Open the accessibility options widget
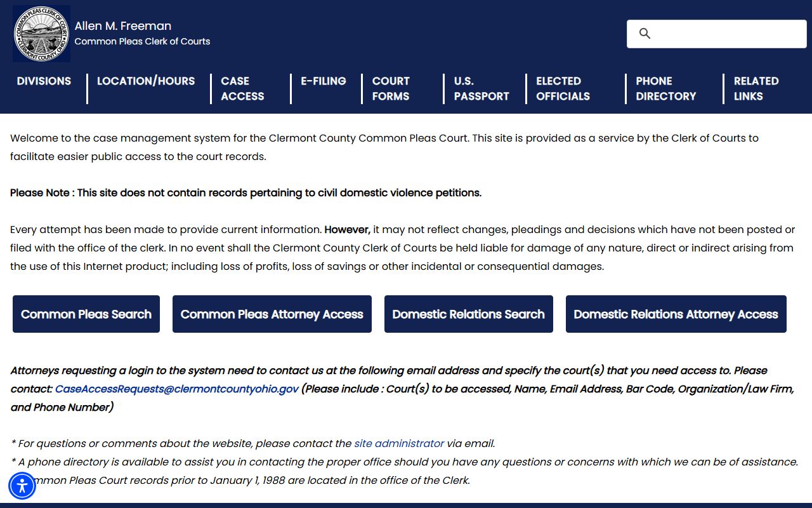 pos(22,486)
